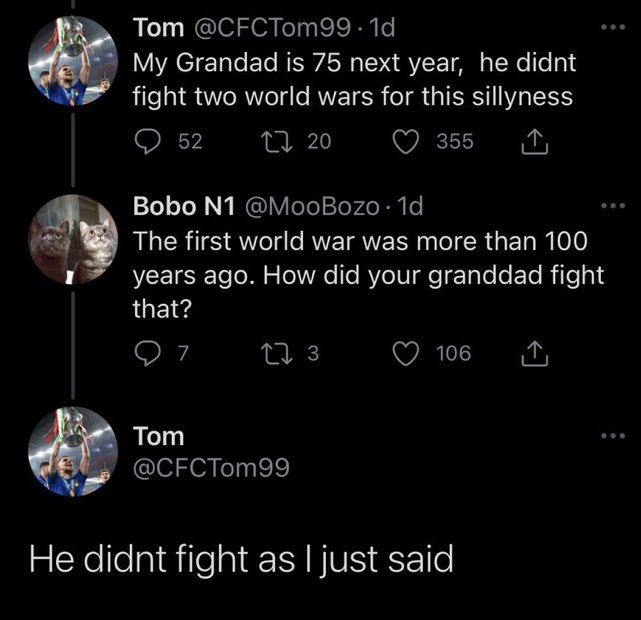
Task: Open more options on Tom's final reply
Action: click(x=613, y=436)
